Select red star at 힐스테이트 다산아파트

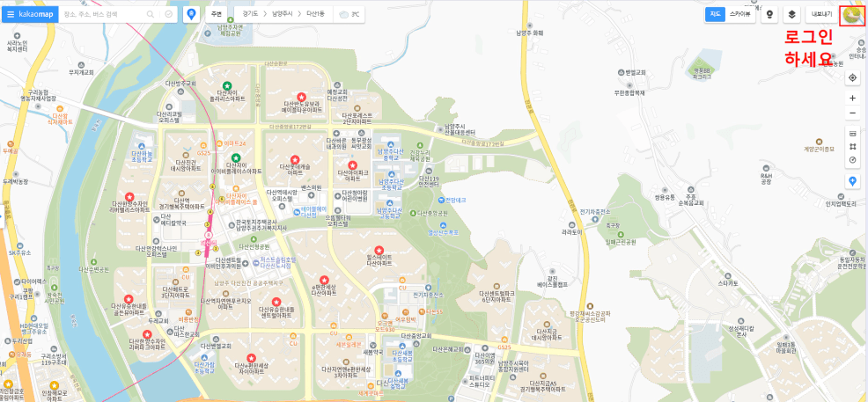[x=379, y=250]
